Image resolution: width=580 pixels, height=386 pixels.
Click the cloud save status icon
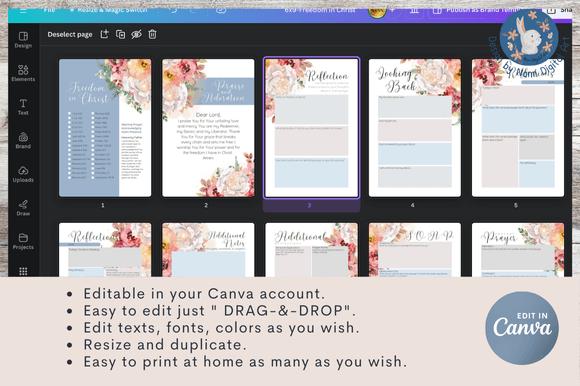(x=221, y=10)
